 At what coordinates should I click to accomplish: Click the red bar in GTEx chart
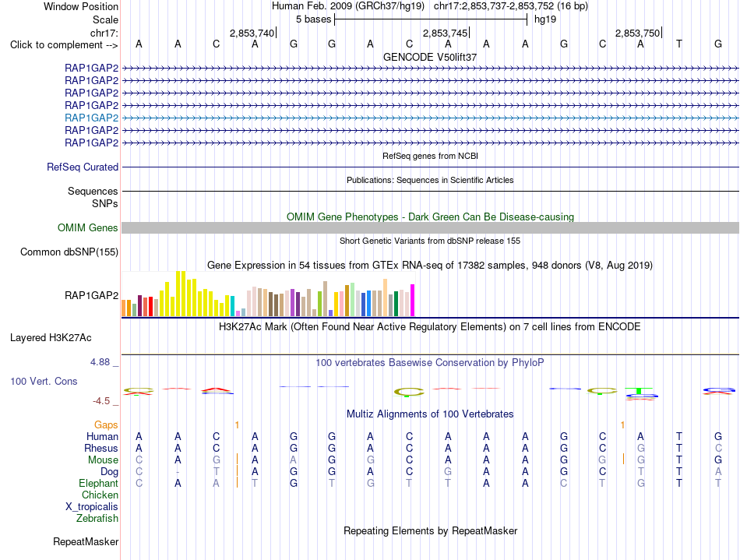(150, 307)
